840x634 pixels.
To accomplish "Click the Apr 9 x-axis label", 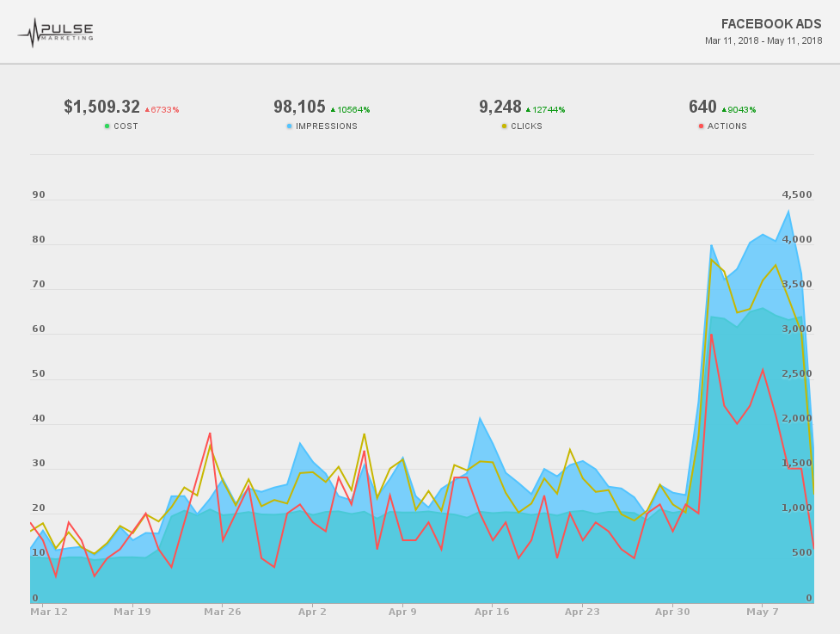I will [402, 612].
